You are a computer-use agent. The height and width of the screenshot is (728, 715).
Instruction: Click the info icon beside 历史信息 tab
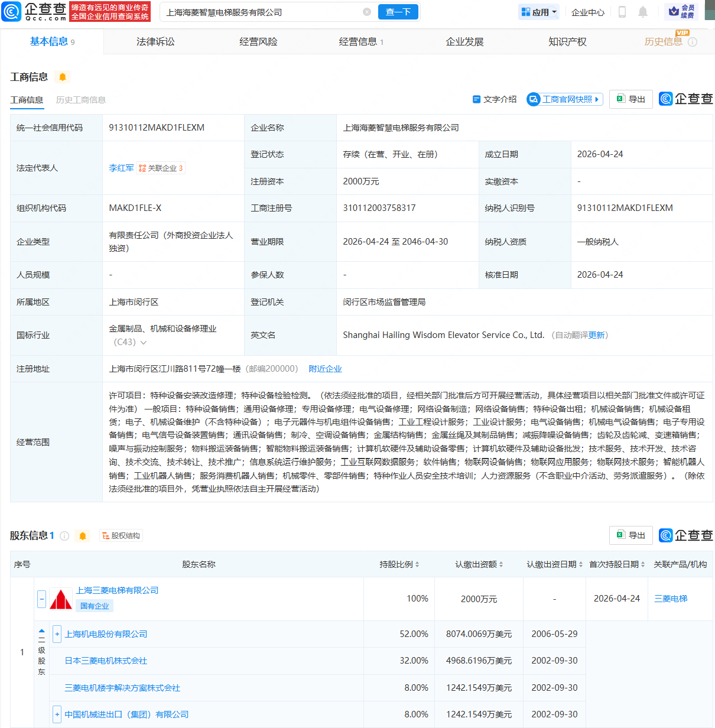coord(693,42)
